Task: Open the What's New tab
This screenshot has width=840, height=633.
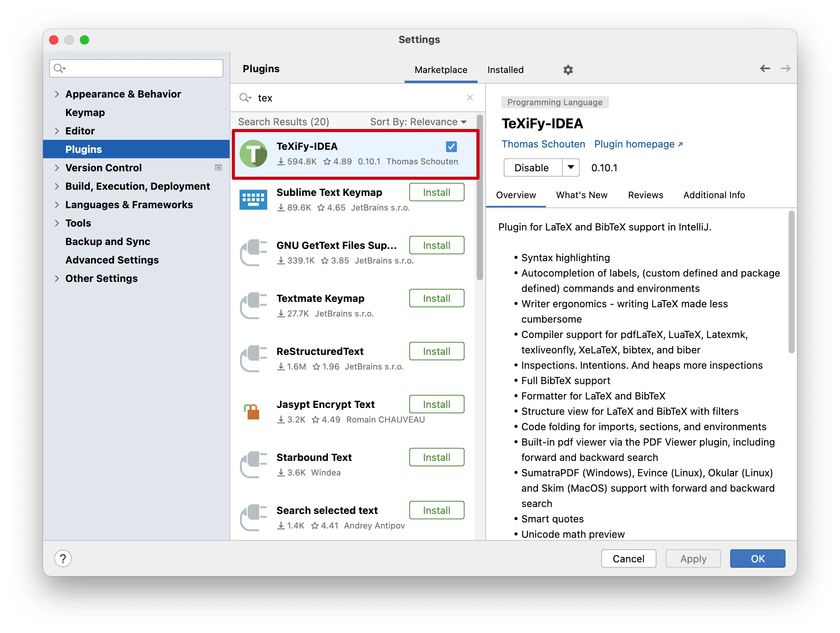Action: (x=582, y=195)
